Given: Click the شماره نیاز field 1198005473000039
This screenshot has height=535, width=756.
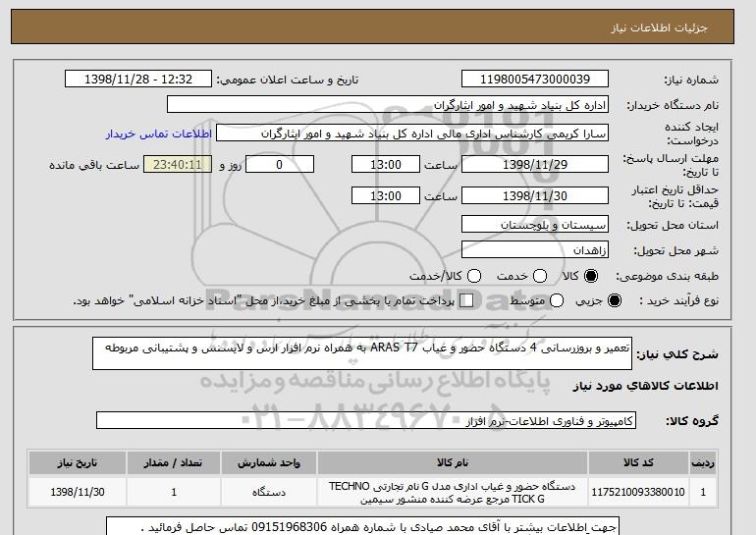Looking at the screenshot, I should pos(535,80).
